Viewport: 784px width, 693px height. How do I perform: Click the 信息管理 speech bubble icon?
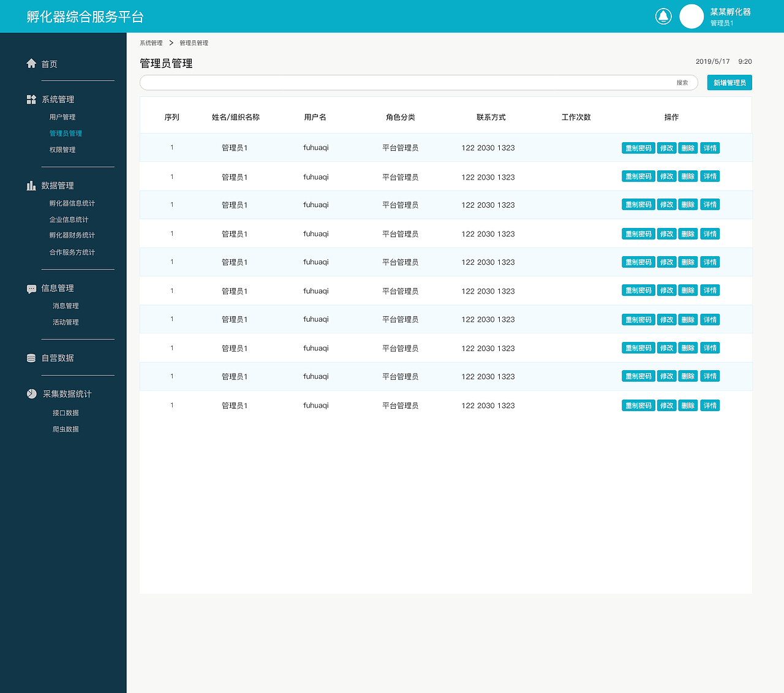pyautogui.click(x=31, y=289)
